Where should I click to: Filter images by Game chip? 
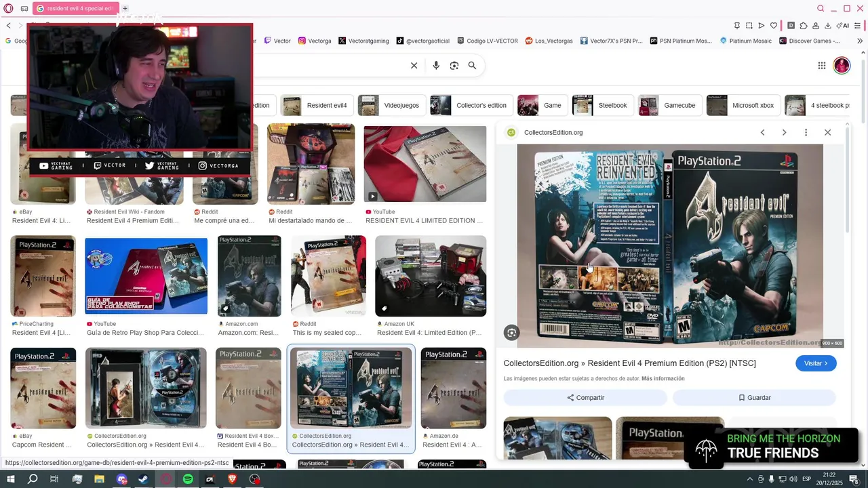[x=542, y=105]
